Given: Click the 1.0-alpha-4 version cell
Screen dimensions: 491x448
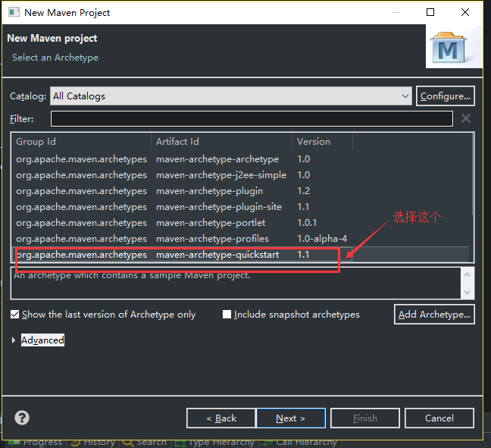Looking at the screenshot, I should 322,239.
